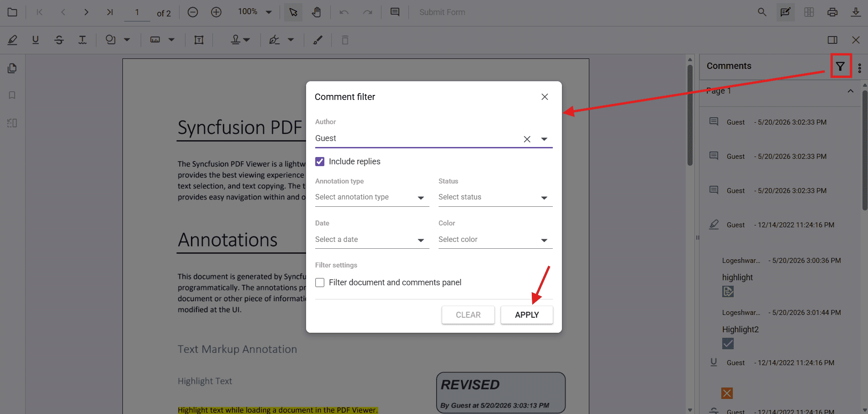Activate the pan hand tool
This screenshot has width=868, height=414.
point(317,12)
